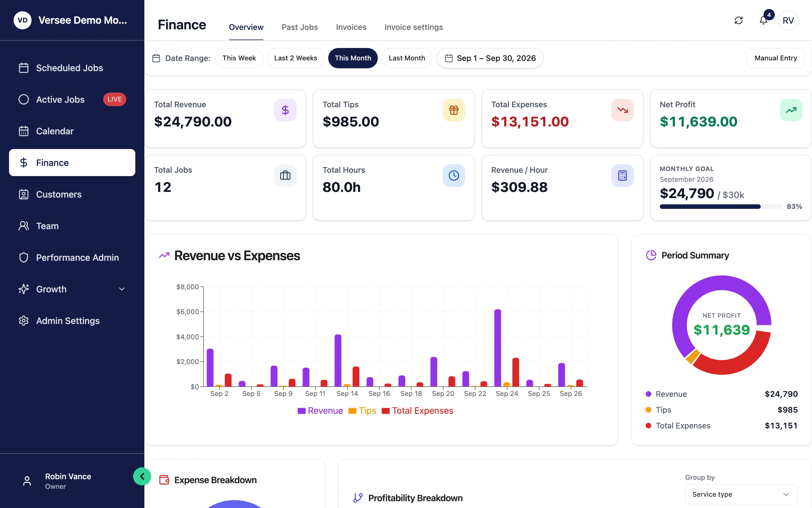Click the Scheduled Jobs calendar icon
This screenshot has height=508, width=812.
coord(23,68)
